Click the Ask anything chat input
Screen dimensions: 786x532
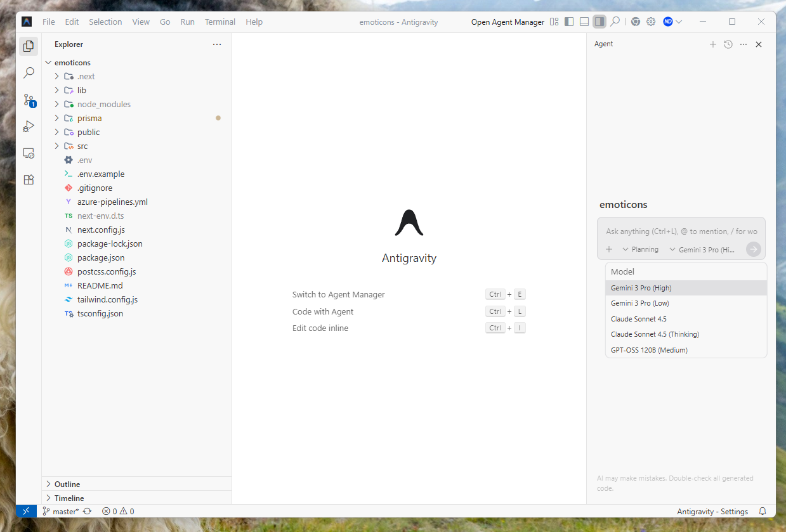click(681, 231)
